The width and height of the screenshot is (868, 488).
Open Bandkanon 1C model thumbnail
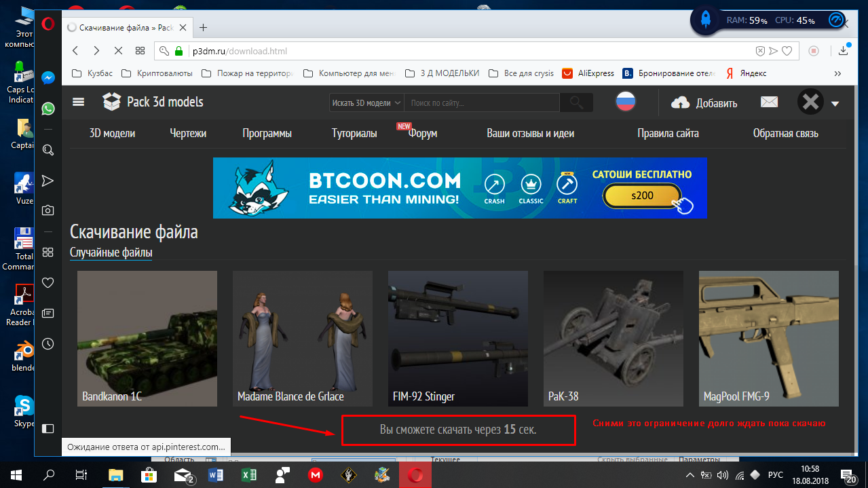(x=147, y=339)
